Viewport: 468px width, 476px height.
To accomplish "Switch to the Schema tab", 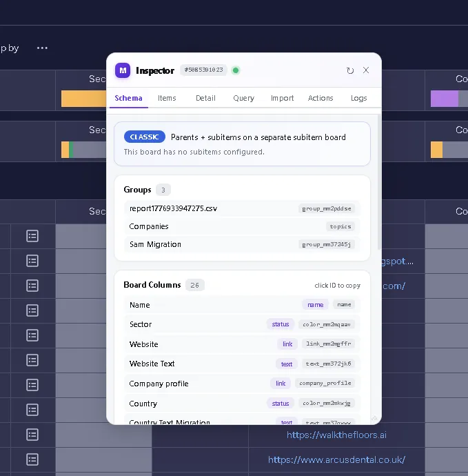I will click(128, 98).
